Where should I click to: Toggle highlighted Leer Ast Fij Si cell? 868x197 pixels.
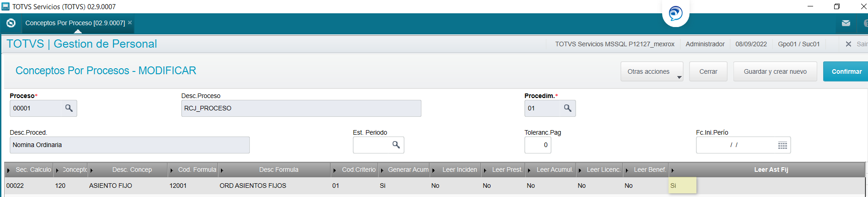[x=682, y=186]
